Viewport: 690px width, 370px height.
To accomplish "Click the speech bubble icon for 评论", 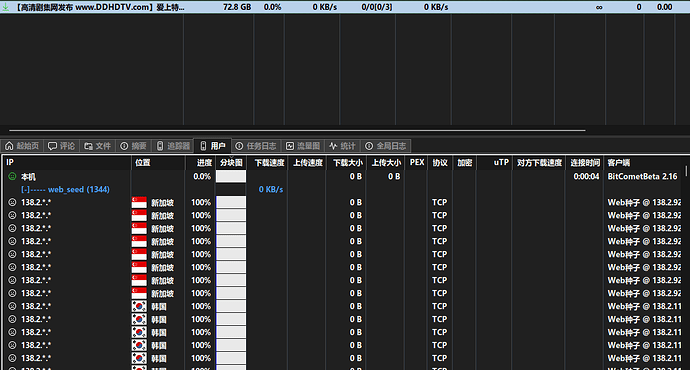I will click(x=52, y=146).
